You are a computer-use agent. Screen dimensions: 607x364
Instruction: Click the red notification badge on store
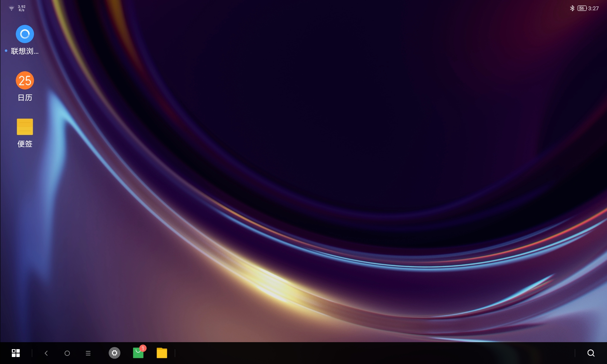tap(143, 348)
